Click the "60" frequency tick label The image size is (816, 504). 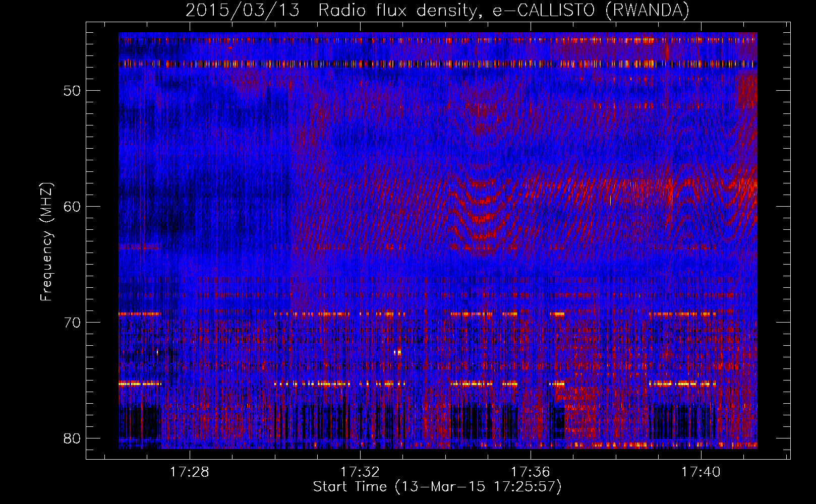coord(72,207)
